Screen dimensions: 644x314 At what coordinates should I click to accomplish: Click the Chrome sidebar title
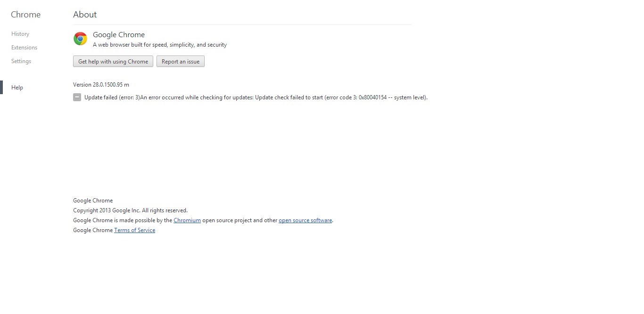click(25, 15)
